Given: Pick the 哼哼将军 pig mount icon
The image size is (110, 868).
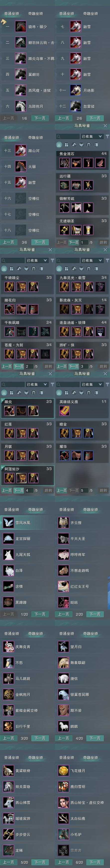Looking at the screenshot, I should (63, 555).
